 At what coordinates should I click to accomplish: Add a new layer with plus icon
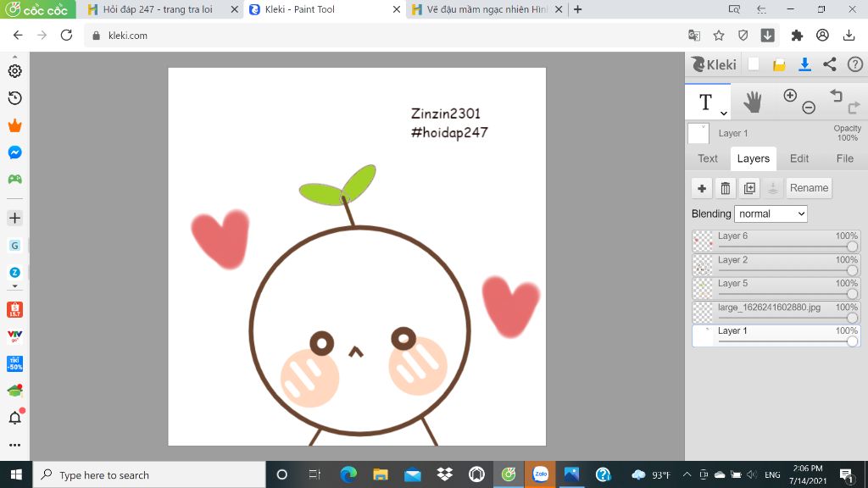701,188
